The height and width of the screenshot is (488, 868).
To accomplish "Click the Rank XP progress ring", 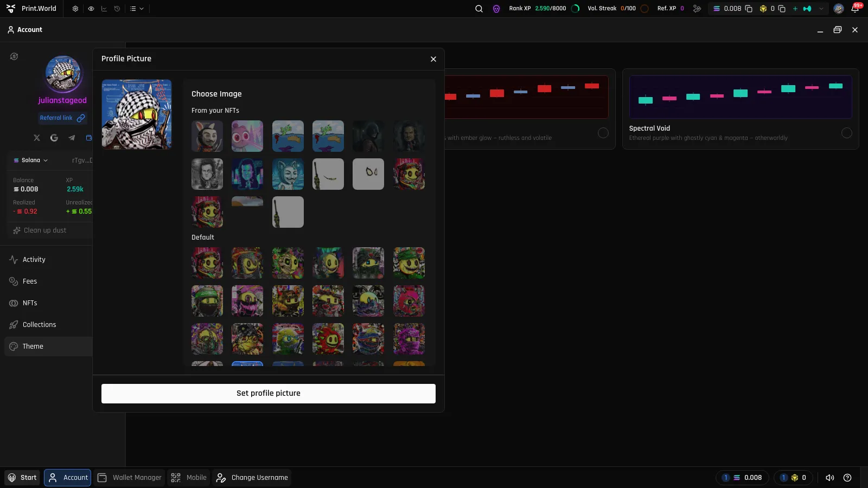I will [576, 9].
